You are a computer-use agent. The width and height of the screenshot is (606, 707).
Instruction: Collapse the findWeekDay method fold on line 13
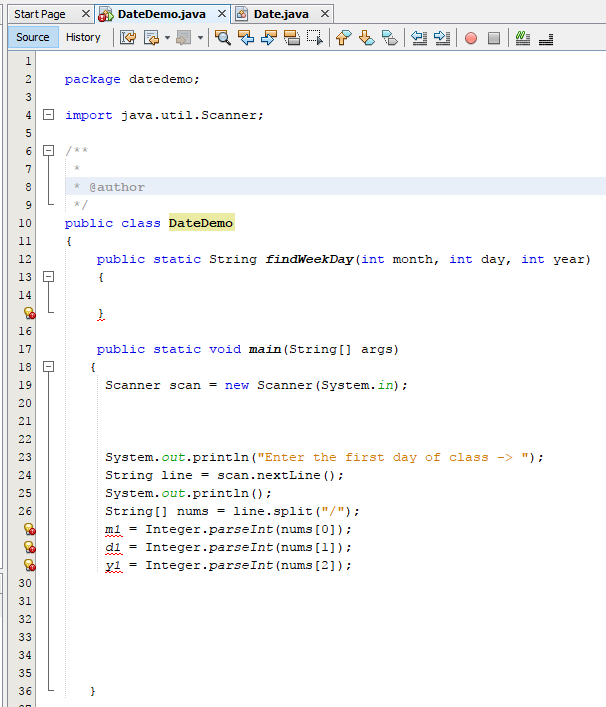click(x=49, y=276)
